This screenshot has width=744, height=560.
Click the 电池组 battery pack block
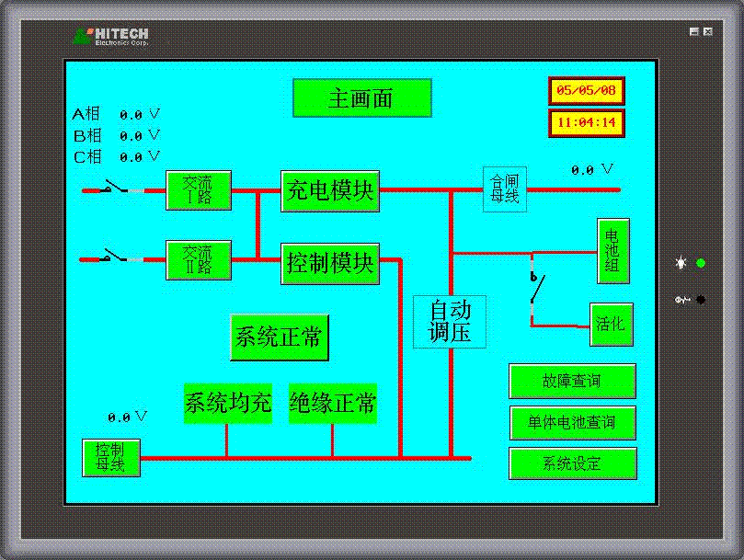click(612, 251)
